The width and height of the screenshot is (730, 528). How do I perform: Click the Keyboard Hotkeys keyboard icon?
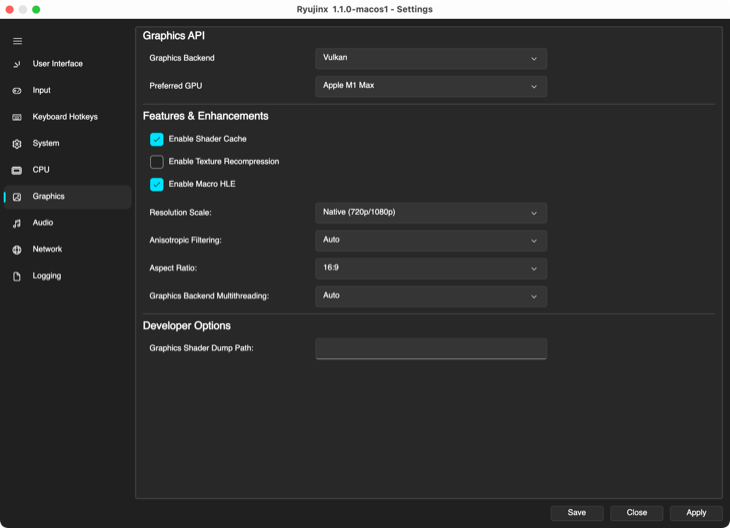17,117
